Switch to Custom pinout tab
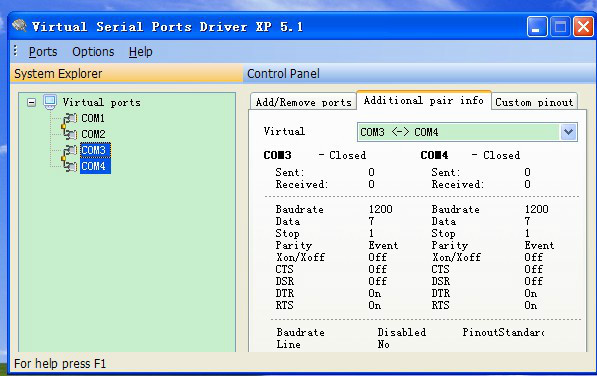Screen dimensions: 597x376 534,102
